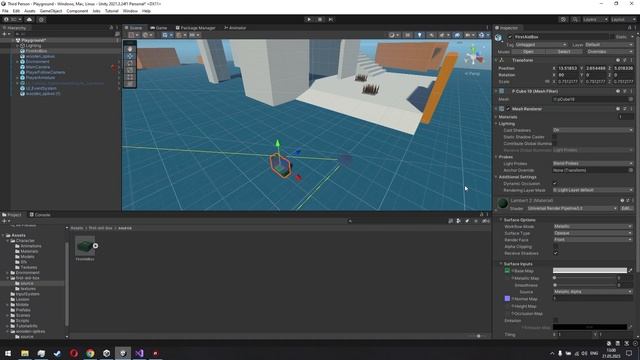Click the model Open button in the Inspector
The width and height of the screenshot is (640, 360).
coord(528,52)
